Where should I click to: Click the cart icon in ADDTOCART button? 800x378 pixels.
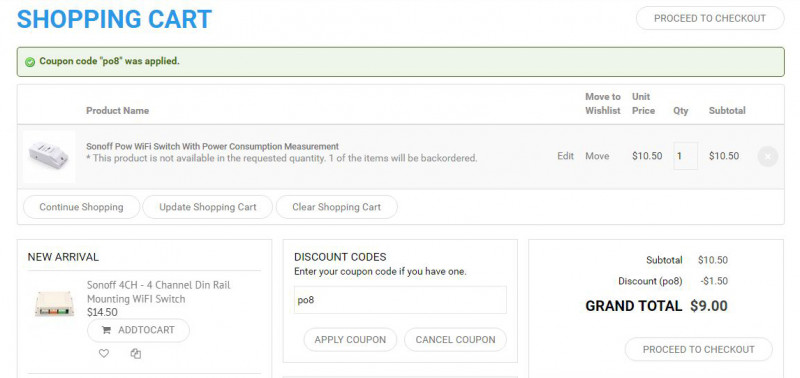(x=106, y=330)
